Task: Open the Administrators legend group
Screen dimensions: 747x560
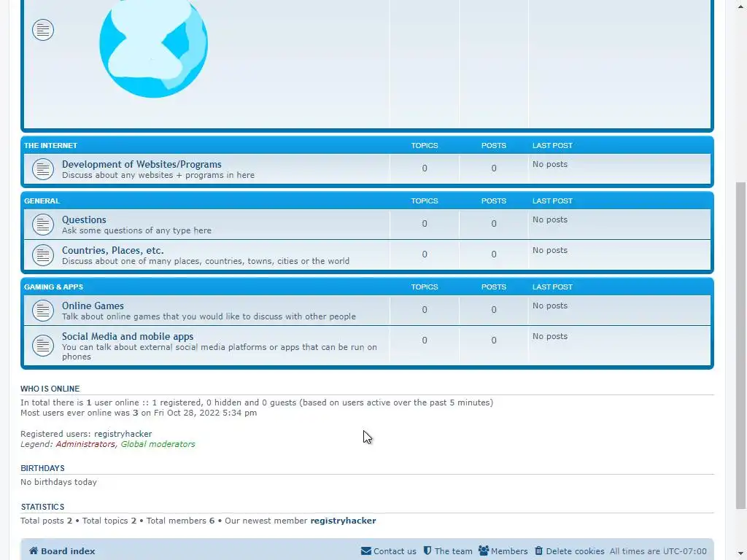Action: point(85,444)
